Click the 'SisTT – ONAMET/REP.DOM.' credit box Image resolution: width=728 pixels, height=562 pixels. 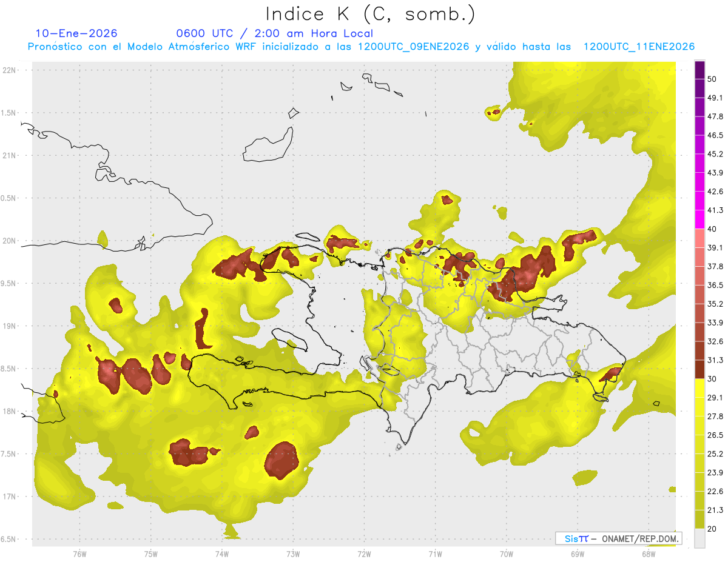coord(618,538)
